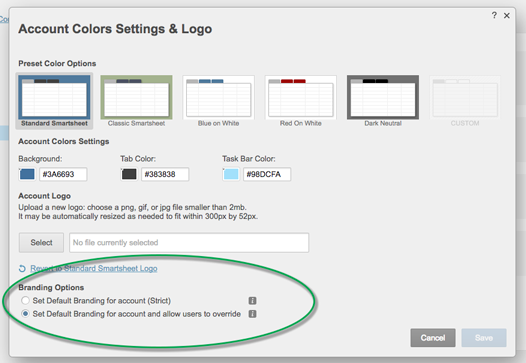Close the Account Colors Settings dialog
Image resolution: width=526 pixels, height=363 pixels.
click(x=507, y=15)
